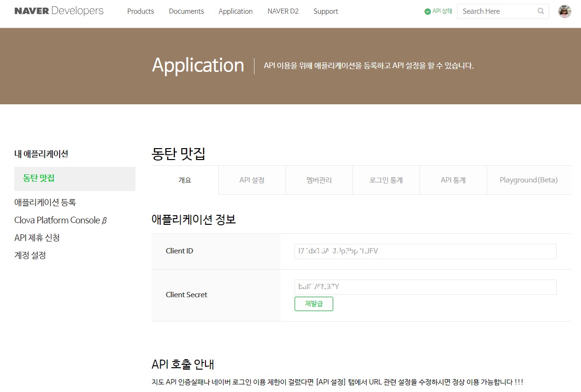Switch to the API 통계 tab
Image resolution: width=581 pixels, height=392 pixels.
(x=453, y=180)
